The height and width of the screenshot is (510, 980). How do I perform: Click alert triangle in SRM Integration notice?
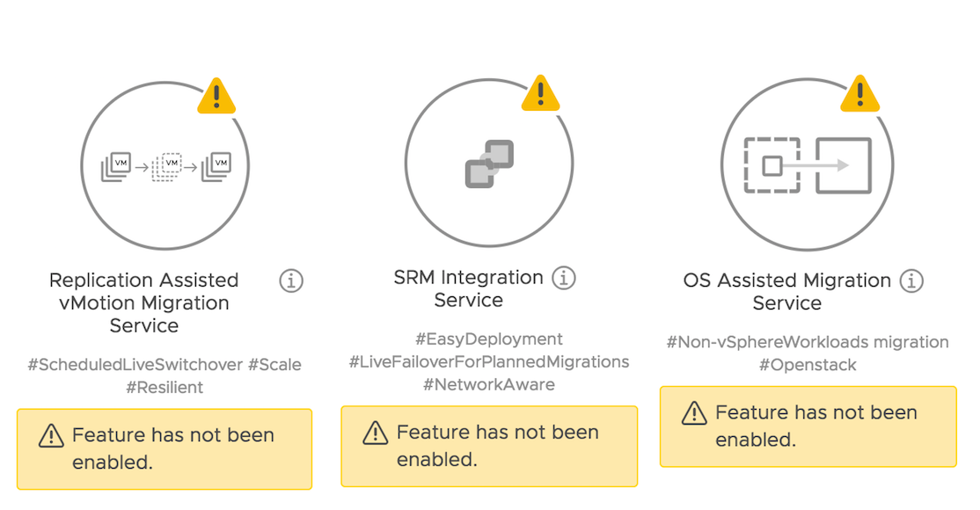coord(376,433)
